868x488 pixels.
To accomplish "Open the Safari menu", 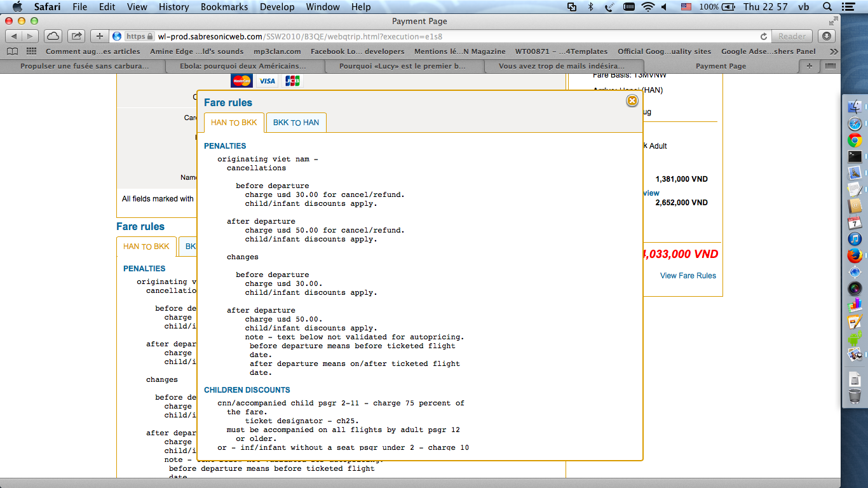I will tap(48, 7).
